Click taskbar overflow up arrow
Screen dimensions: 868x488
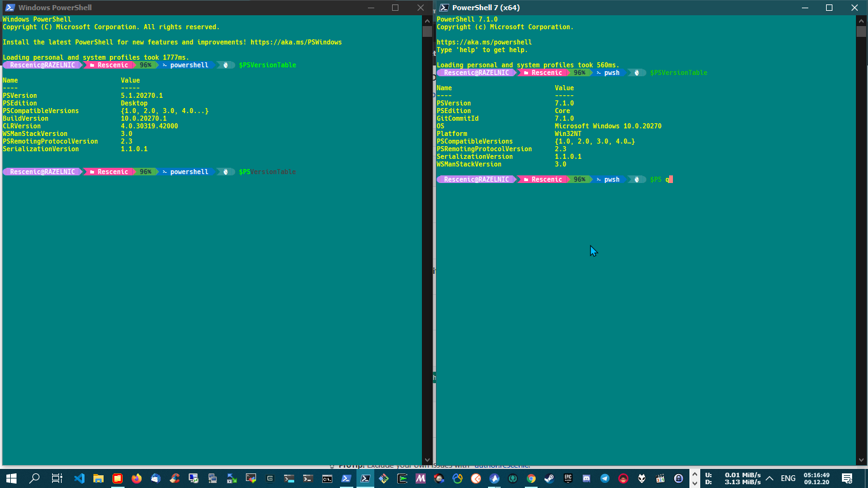click(x=694, y=474)
